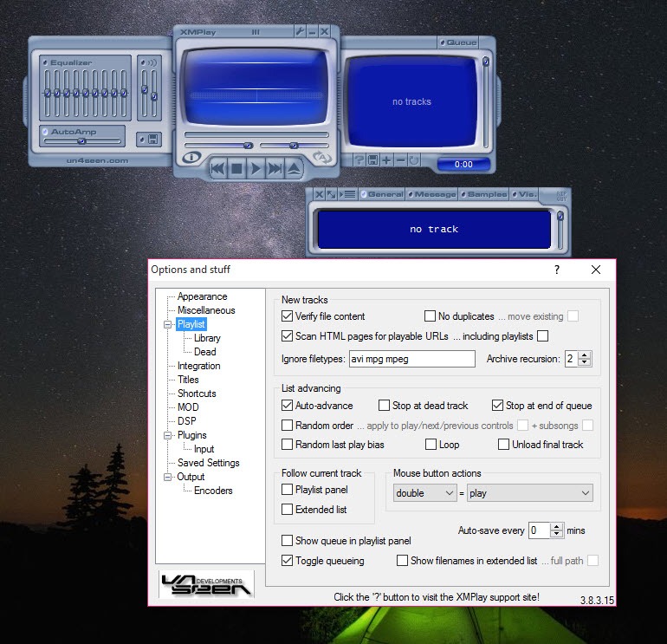The width and height of the screenshot is (667, 644).
Task: Collapse the Output tree node
Action: [167, 477]
